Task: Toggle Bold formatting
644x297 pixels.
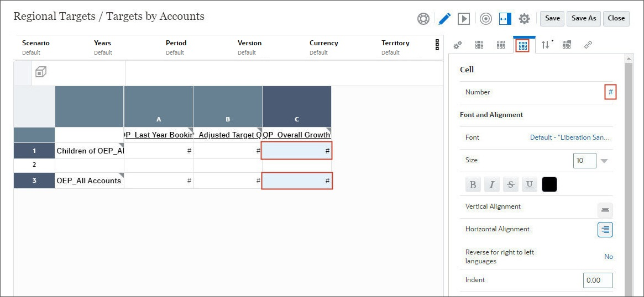Action: point(473,184)
